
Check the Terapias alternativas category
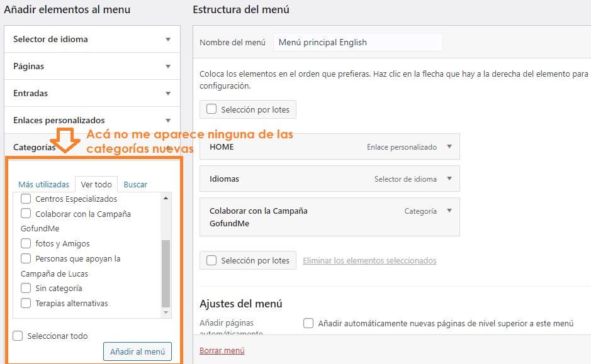pyautogui.click(x=26, y=303)
